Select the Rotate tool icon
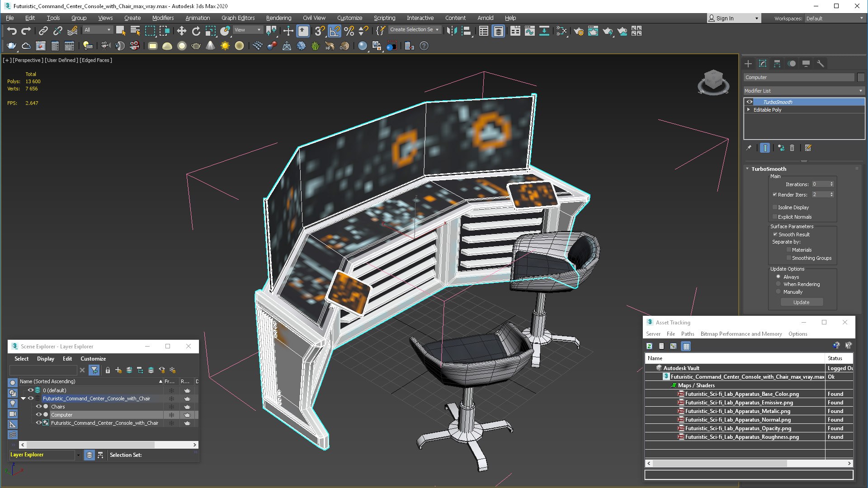This screenshot has height=488, width=868. pyautogui.click(x=196, y=31)
